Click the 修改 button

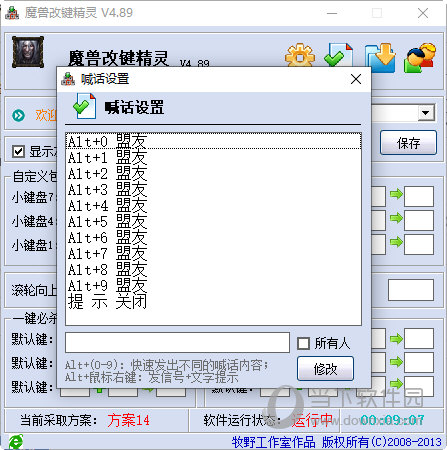pos(325,369)
